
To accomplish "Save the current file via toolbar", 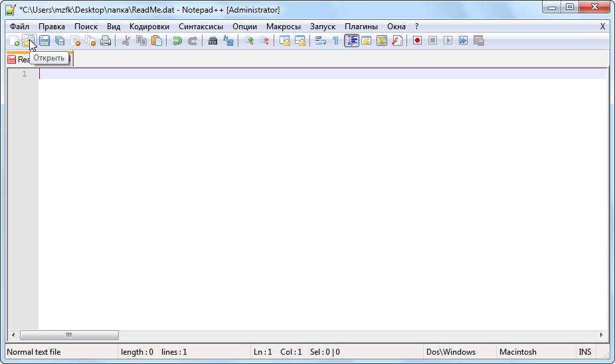I will click(44, 41).
